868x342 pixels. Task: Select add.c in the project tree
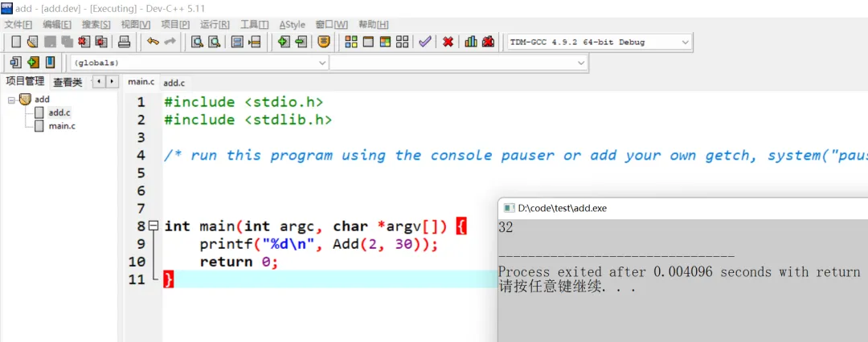[x=59, y=112]
